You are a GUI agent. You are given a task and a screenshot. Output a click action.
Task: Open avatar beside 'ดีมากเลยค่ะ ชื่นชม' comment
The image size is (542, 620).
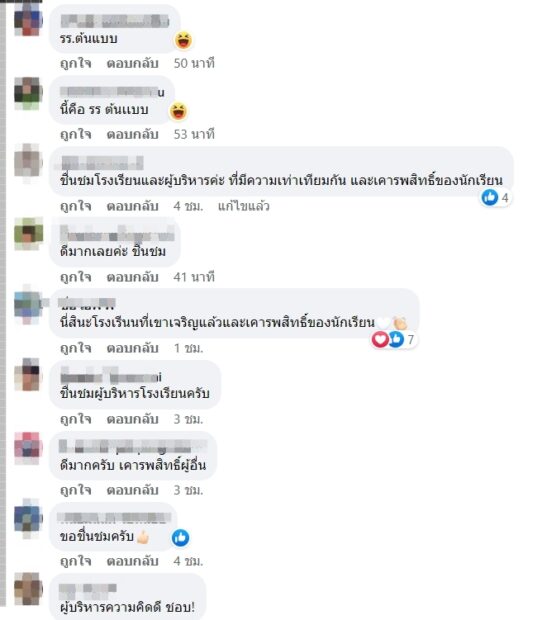click(x=28, y=233)
